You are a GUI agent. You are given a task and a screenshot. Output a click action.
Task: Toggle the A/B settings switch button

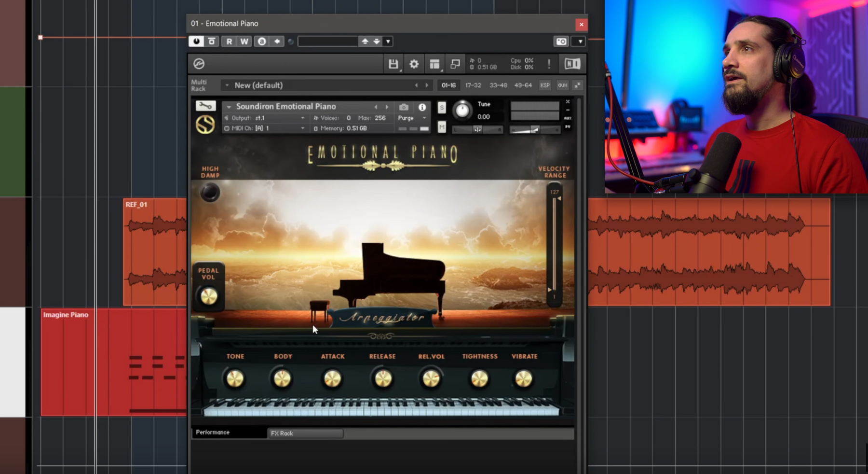click(262, 42)
